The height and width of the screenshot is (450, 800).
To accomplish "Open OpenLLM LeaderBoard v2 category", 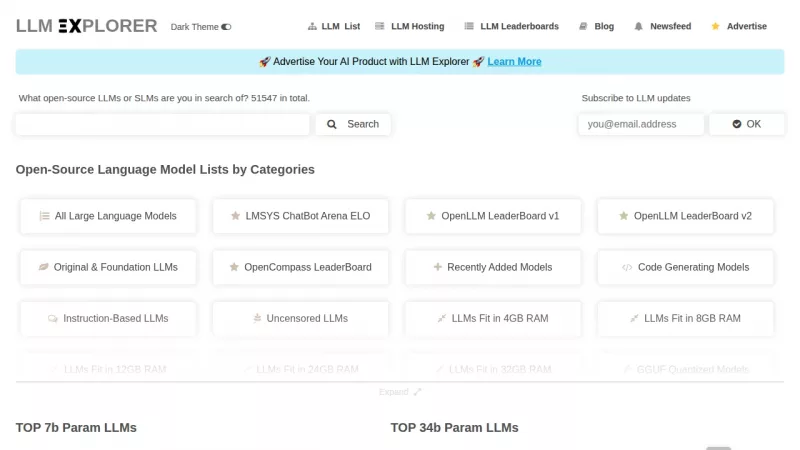I will click(x=685, y=216).
